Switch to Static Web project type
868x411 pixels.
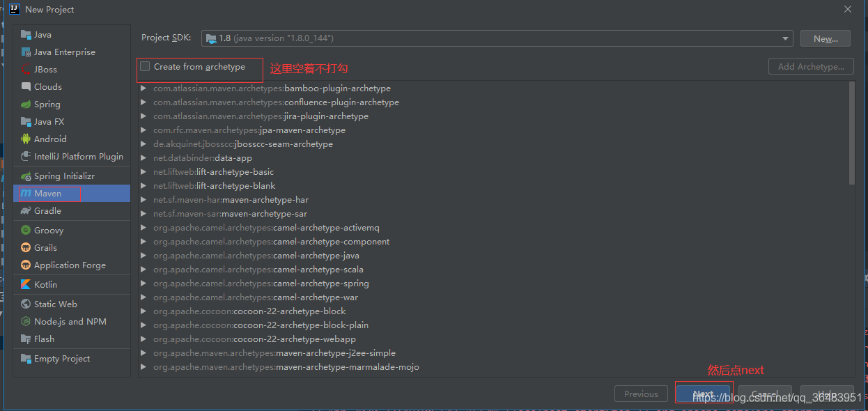point(53,304)
